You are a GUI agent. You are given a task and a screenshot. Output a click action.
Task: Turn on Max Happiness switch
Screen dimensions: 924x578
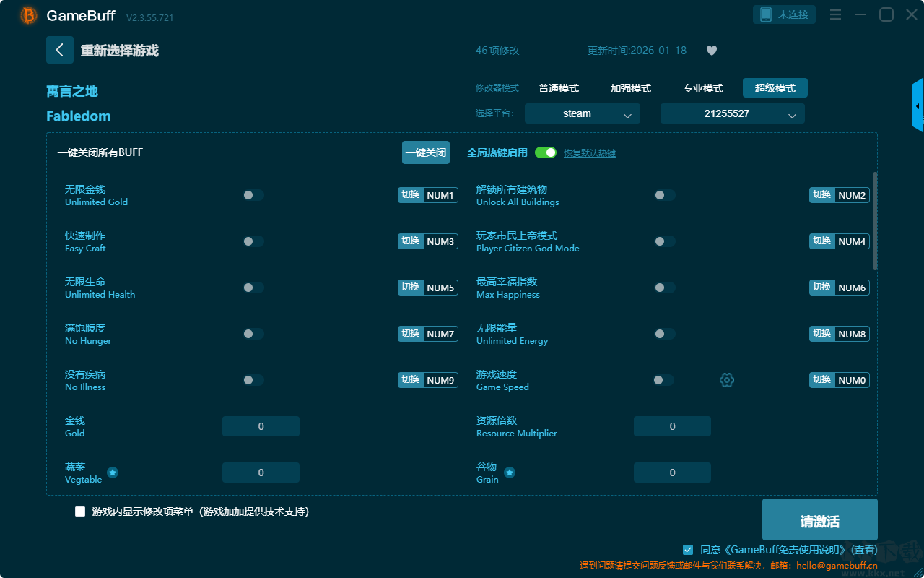pyautogui.click(x=665, y=288)
